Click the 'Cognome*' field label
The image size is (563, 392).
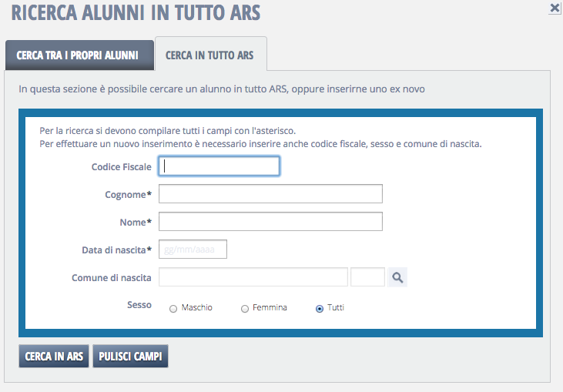[x=128, y=195]
